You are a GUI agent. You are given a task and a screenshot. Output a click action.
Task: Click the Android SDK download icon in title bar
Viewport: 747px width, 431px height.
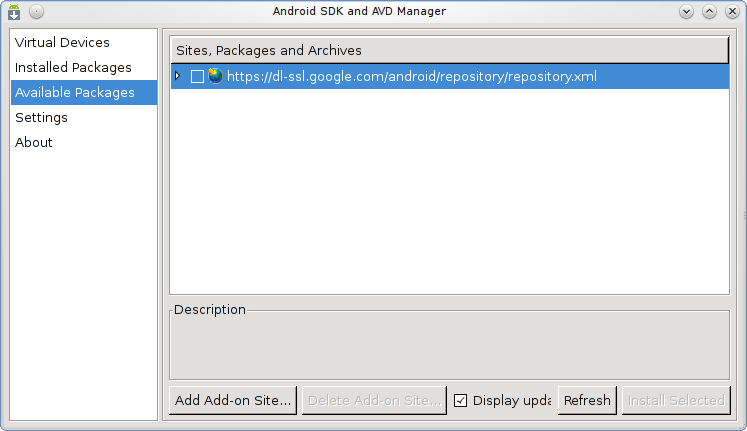(x=14, y=12)
